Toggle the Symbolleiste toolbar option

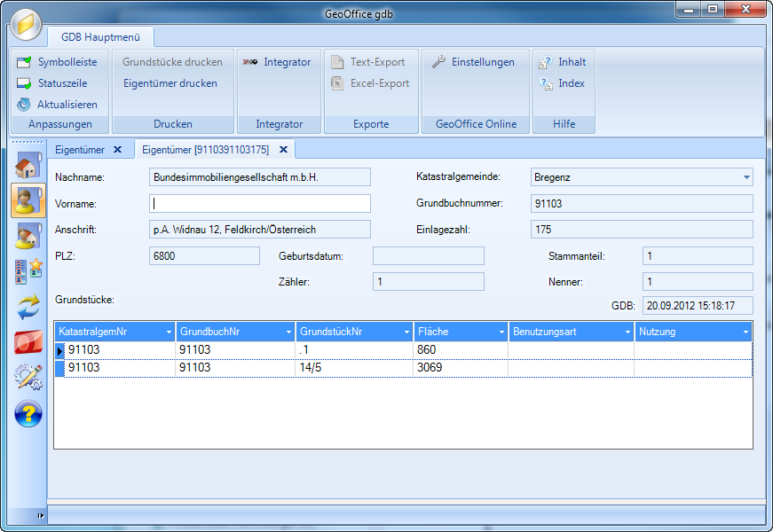coord(58,62)
